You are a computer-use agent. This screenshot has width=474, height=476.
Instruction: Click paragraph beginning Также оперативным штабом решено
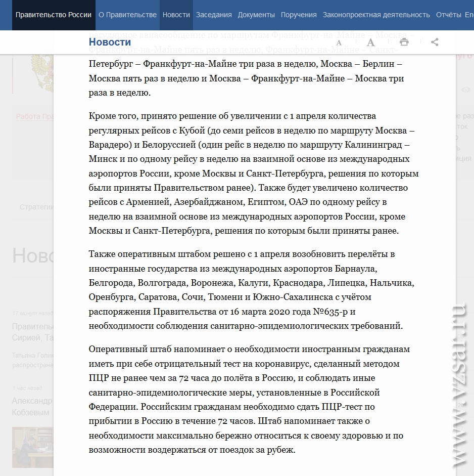[252, 290]
